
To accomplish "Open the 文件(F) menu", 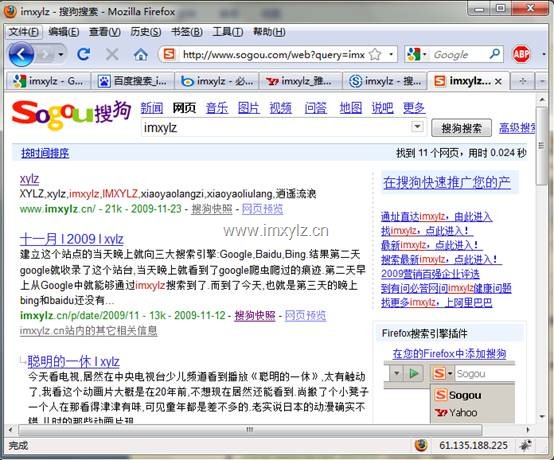I will 24,32.
